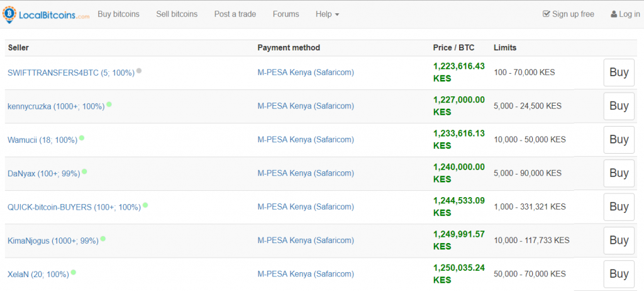Click green status dot beside DaNyax
The width and height of the screenshot is (644, 291).
84,171
